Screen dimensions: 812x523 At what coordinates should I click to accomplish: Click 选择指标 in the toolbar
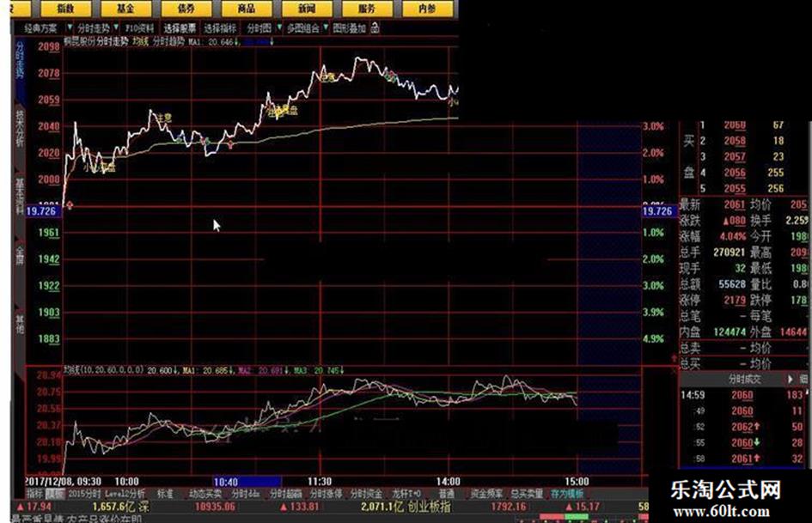point(220,28)
